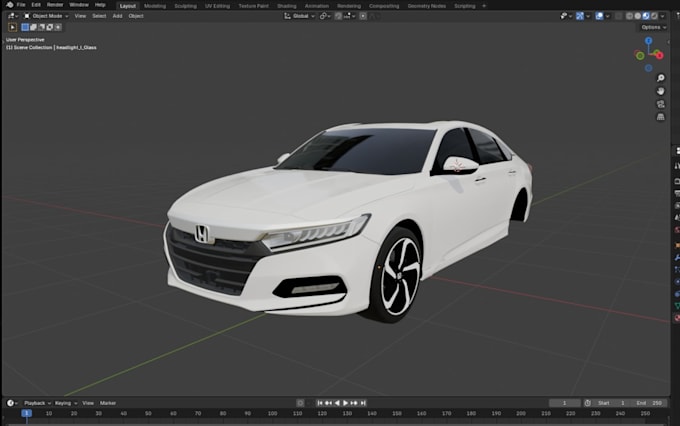
Task: Click the blue Z axis gizmo ball
Action: coord(648,41)
